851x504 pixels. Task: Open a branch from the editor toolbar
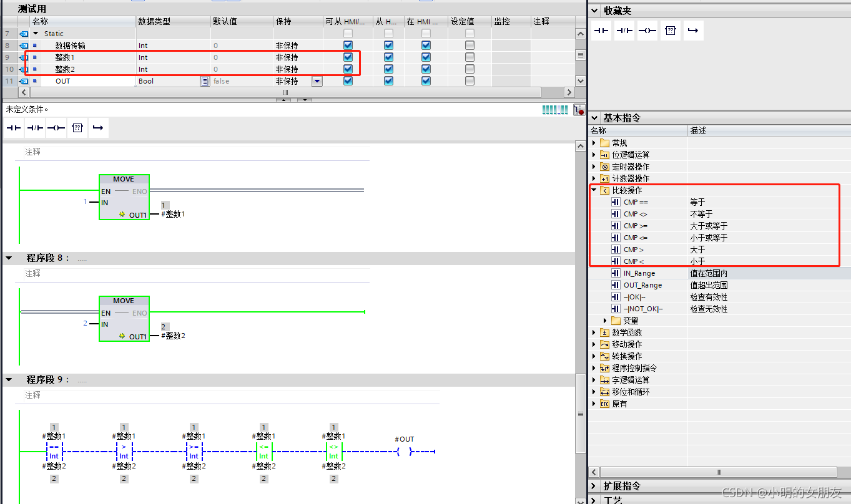[98, 128]
